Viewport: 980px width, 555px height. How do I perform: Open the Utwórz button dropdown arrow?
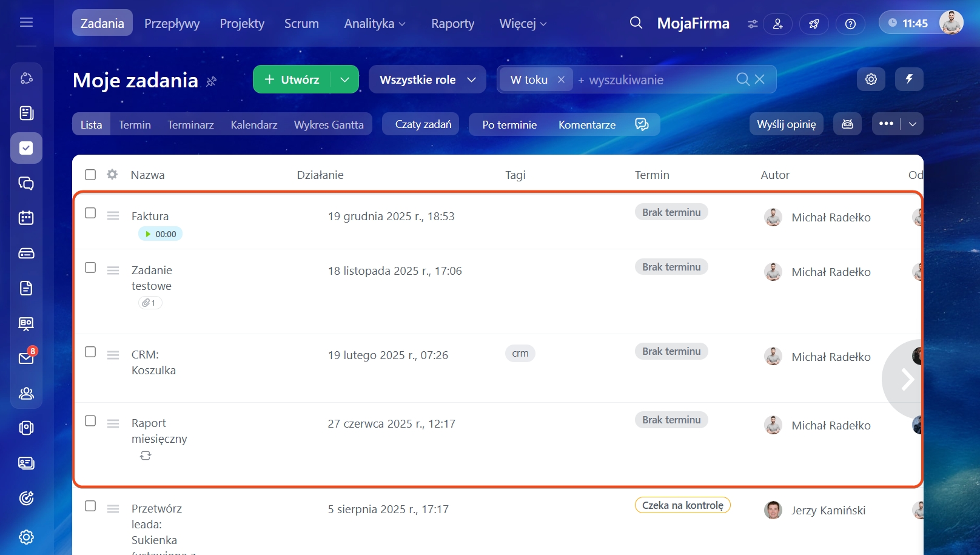[x=344, y=79]
